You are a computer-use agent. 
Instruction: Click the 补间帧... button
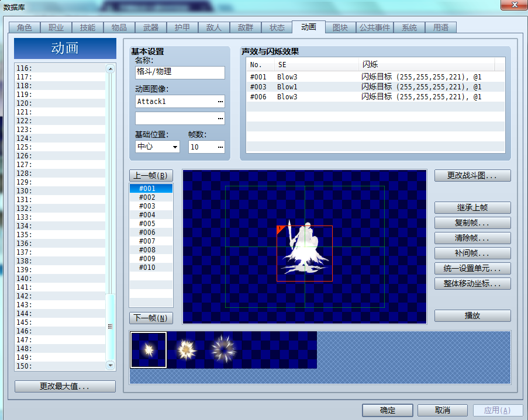(x=472, y=253)
